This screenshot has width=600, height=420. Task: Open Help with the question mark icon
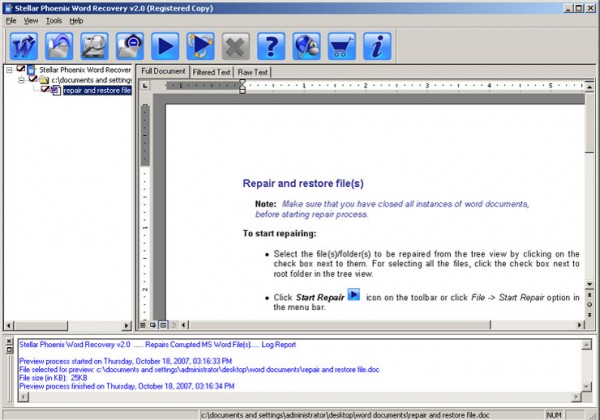[271, 46]
